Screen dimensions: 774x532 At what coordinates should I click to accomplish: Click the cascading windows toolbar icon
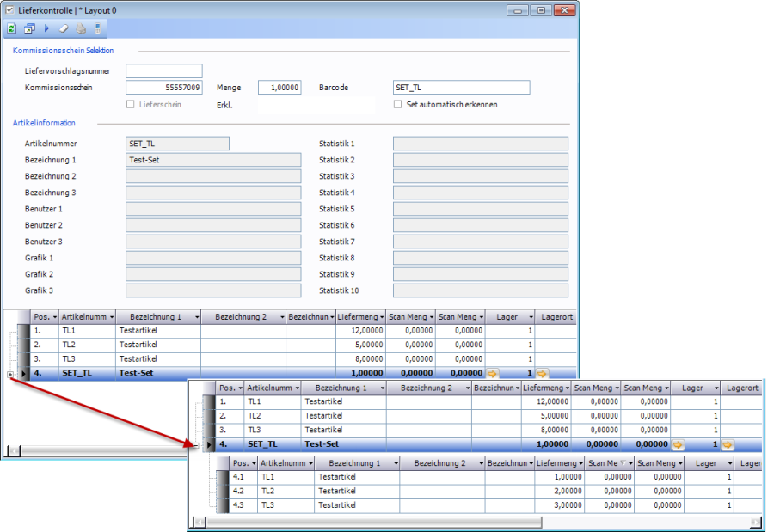pyautogui.click(x=29, y=28)
